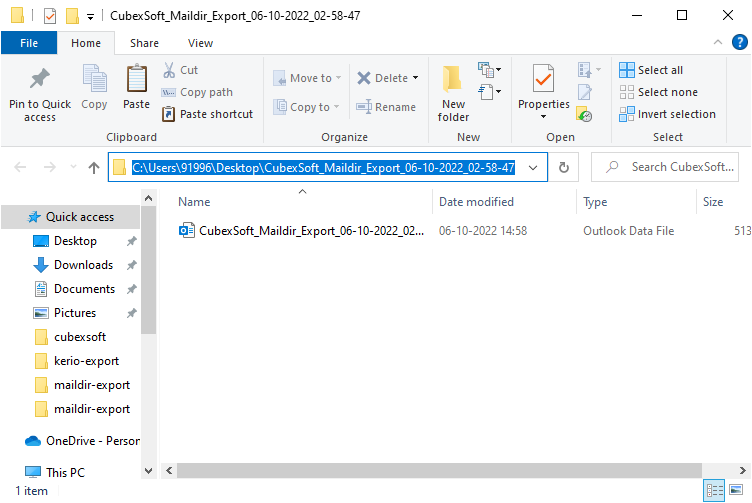
Task: Expand the Delete dropdown arrow
Action: [x=415, y=78]
